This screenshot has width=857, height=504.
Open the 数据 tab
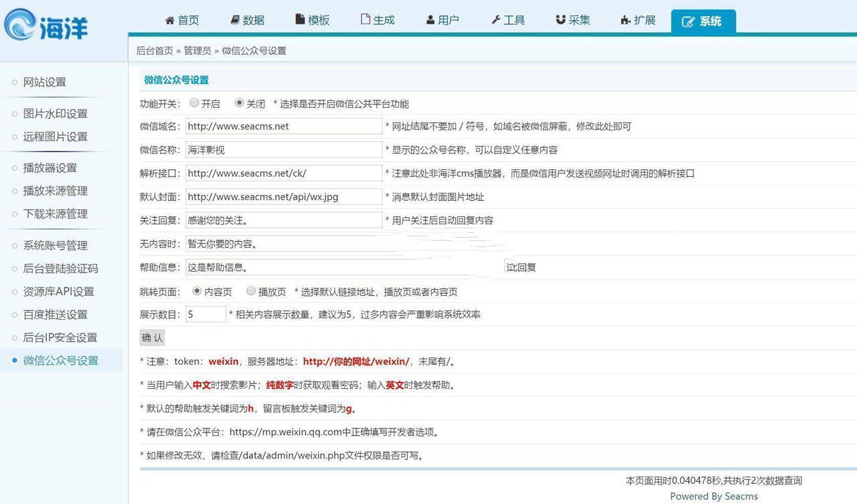247,20
